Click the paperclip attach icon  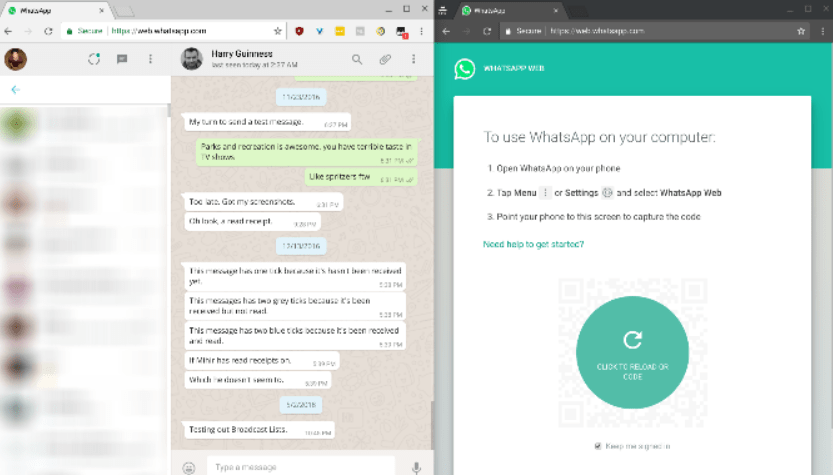tap(385, 60)
